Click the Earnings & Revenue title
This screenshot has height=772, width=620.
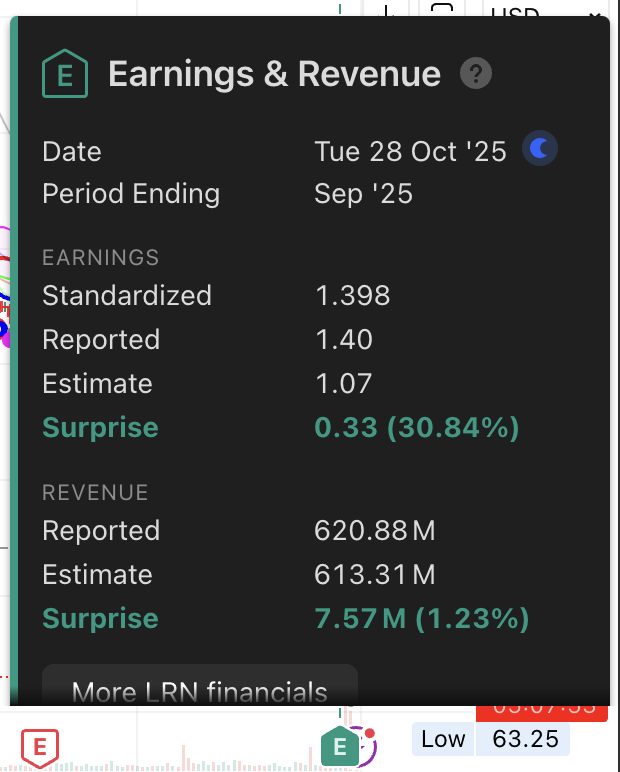click(x=274, y=74)
